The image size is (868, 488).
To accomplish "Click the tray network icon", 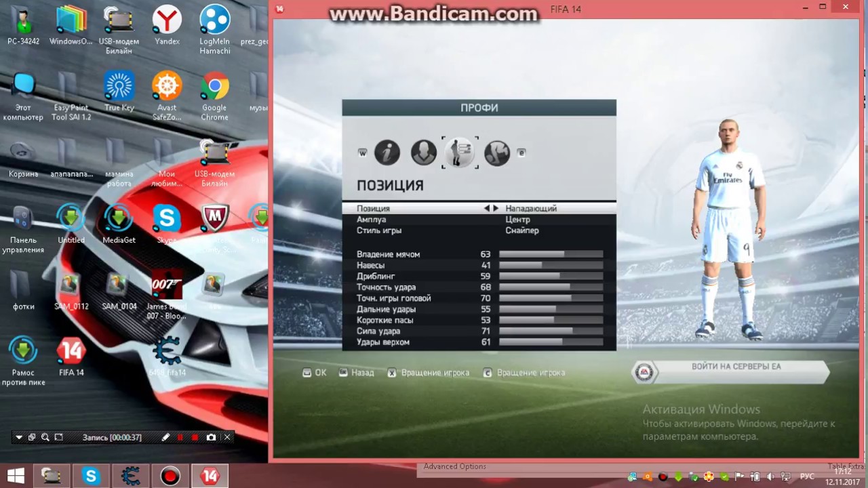I will (x=786, y=476).
